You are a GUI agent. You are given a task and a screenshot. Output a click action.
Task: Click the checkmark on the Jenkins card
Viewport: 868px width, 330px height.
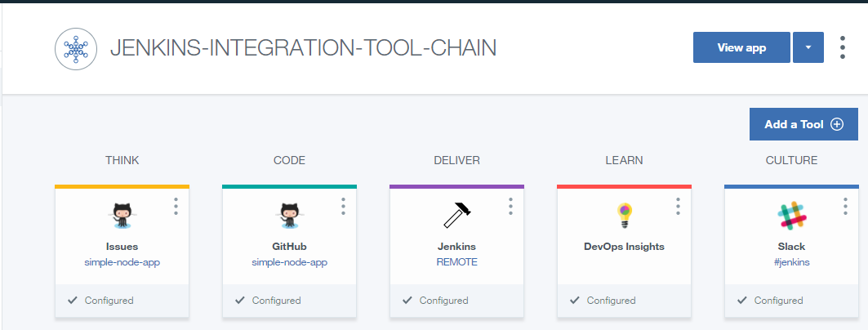407,300
